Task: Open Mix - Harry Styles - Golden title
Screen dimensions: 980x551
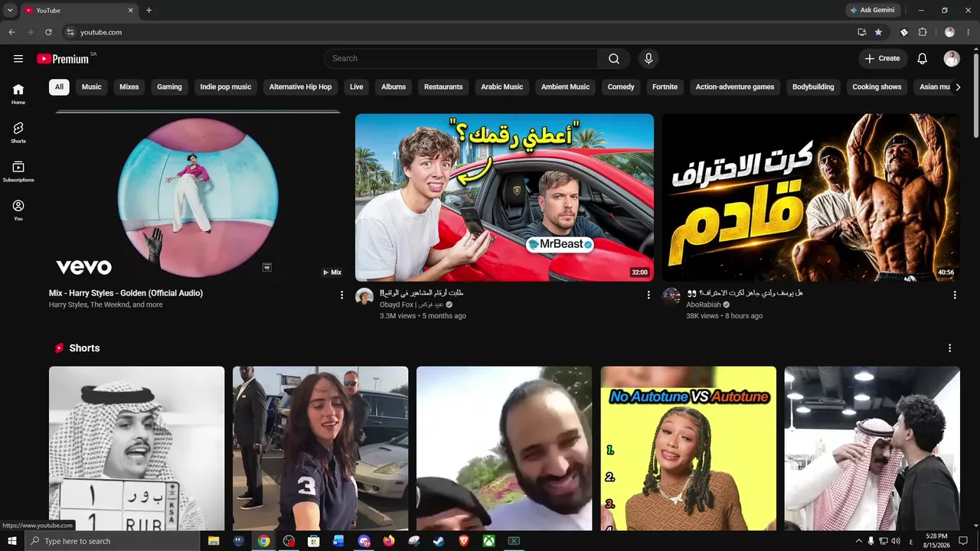Action: (126, 293)
